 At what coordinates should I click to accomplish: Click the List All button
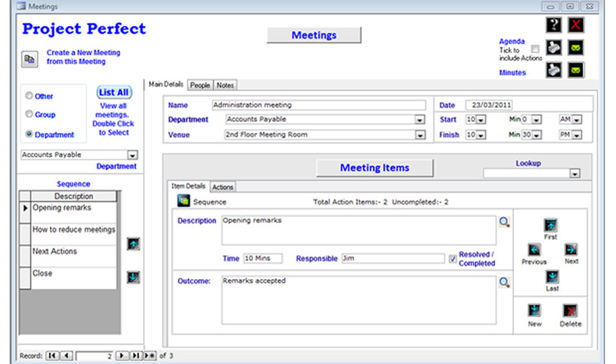pos(113,92)
